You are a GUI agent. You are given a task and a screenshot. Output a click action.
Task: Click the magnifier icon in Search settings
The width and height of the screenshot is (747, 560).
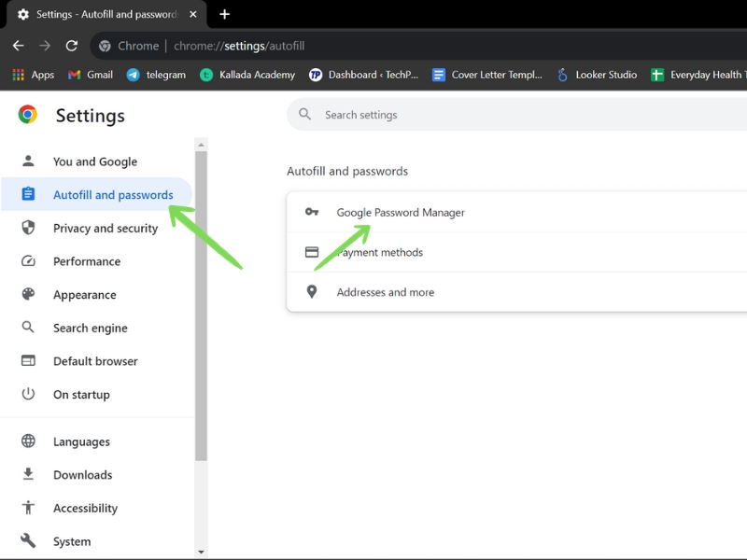click(x=305, y=114)
